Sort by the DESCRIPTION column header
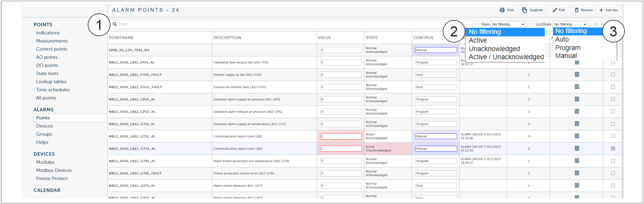 click(x=227, y=38)
